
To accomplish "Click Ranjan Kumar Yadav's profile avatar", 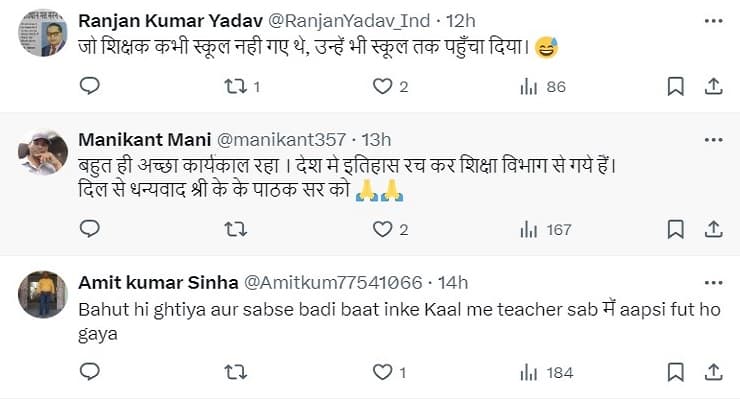I will pyautogui.click(x=42, y=37).
